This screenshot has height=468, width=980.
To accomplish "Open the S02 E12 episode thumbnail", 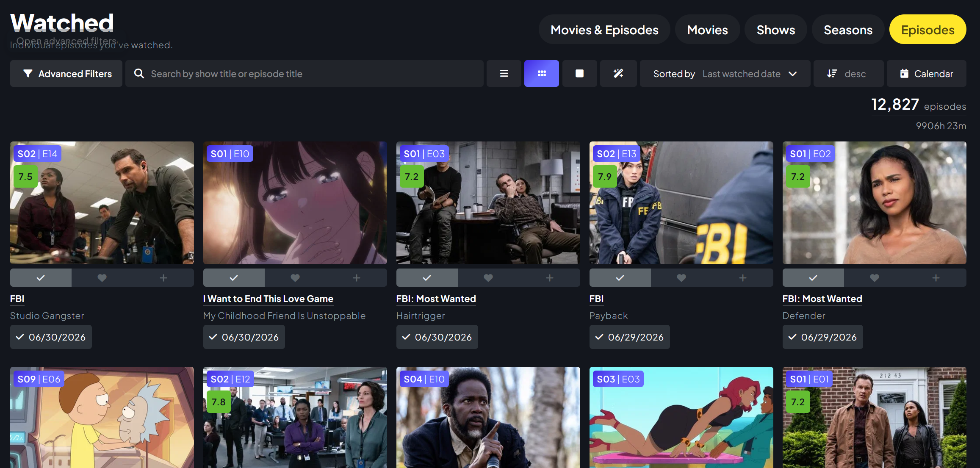I will click(295, 418).
